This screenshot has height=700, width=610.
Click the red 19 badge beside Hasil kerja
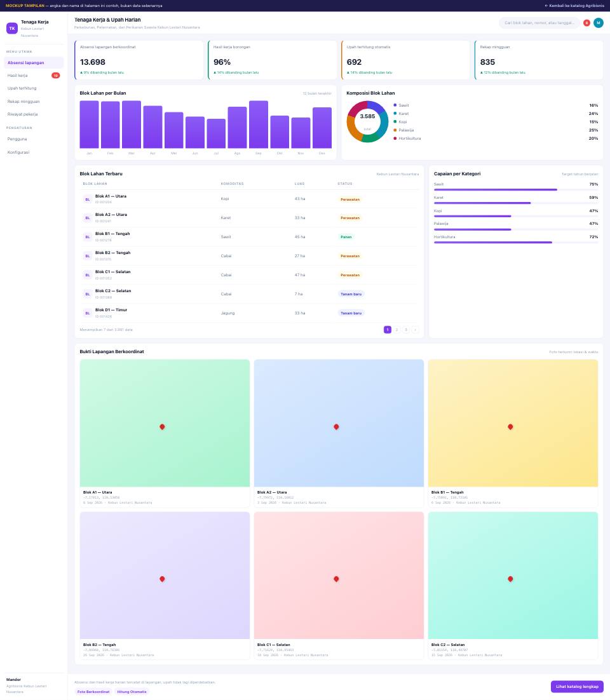point(56,76)
